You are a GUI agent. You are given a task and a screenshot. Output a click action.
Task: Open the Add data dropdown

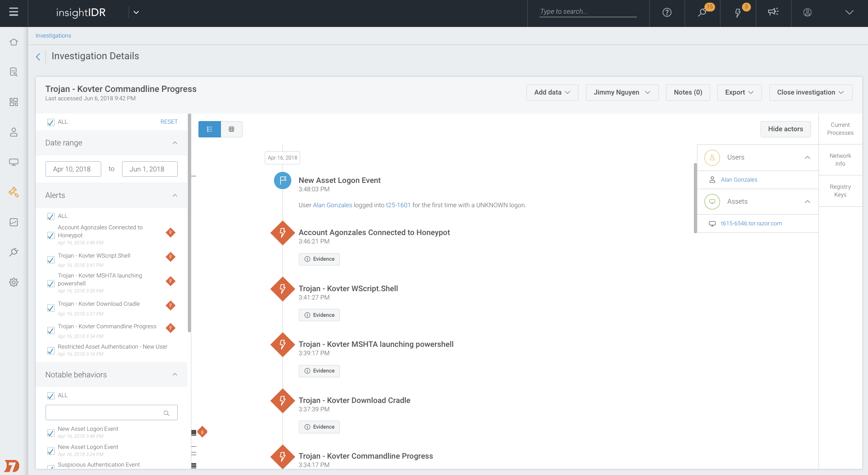click(552, 92)
